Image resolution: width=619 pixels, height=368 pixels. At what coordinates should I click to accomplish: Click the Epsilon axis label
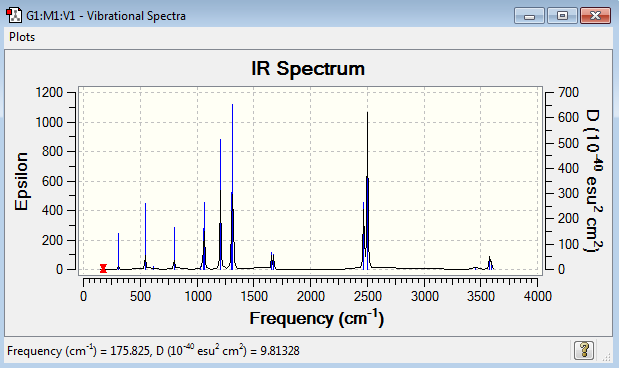[21, 181]
